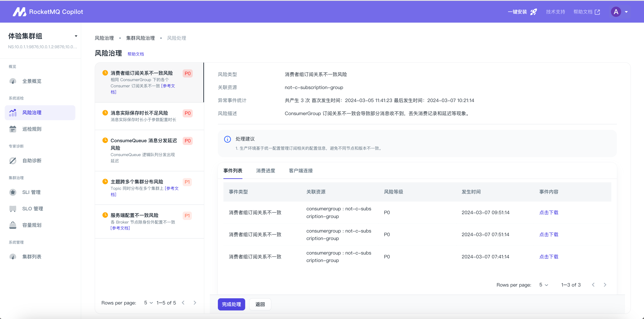The height and width of the screenshot is (319, 644).
Task: Select the ConsumeQueue 消息分发延迟风险 item
Action: point(150,151)
